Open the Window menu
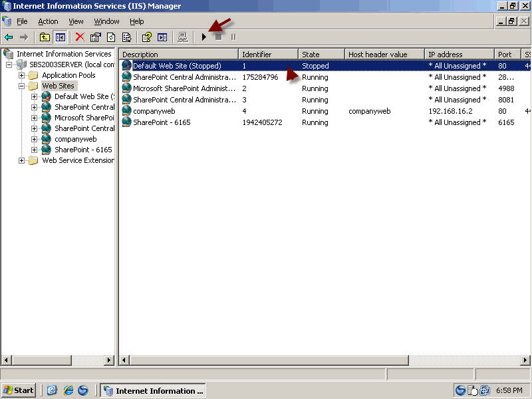Screen dimensions: 532x399 pos(106,21)
